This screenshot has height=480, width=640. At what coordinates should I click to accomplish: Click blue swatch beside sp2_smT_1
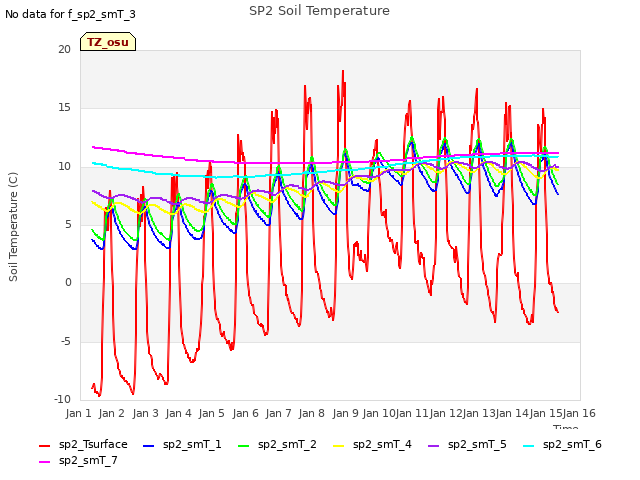149,446
